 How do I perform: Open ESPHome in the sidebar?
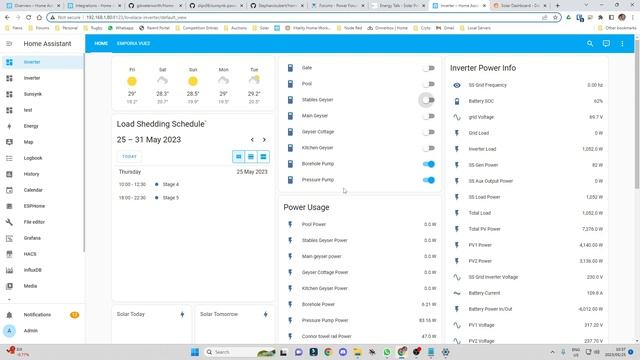click(x=42, y=206)
